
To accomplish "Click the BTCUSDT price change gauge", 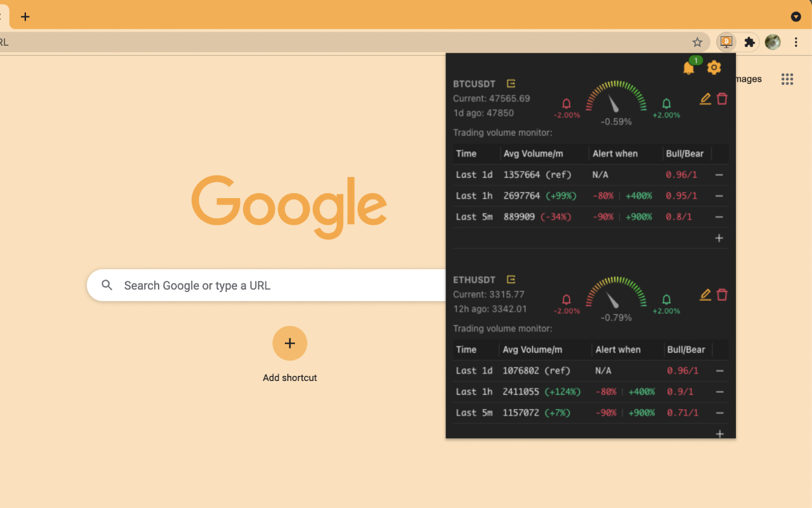I will pyautogui.click(x=616, y=97).
